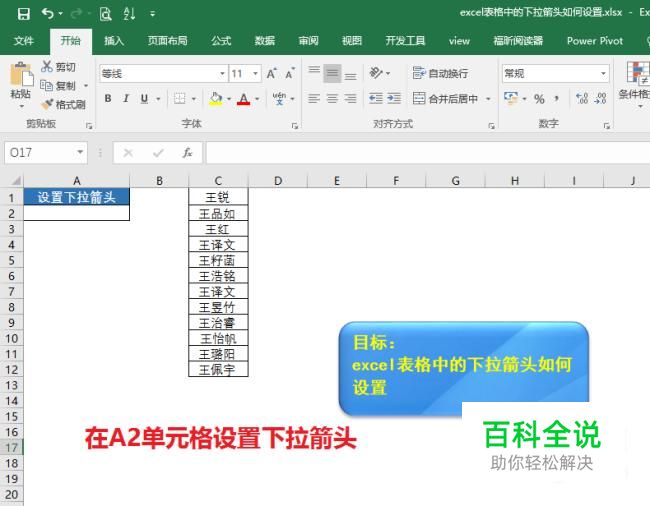Click increase indent icon
Viewport: 650px width, 506px height.
(x=394, y=99)
